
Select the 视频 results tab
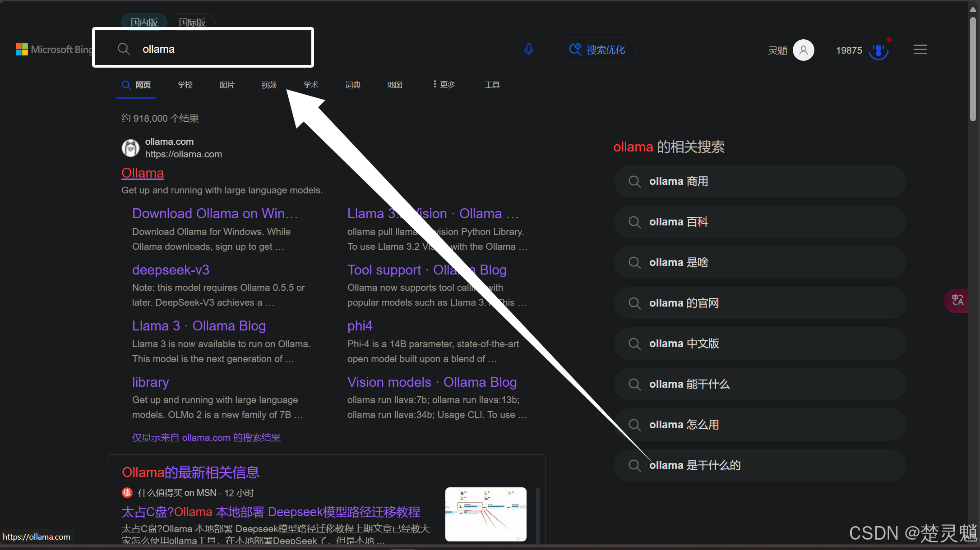point(268,85)
